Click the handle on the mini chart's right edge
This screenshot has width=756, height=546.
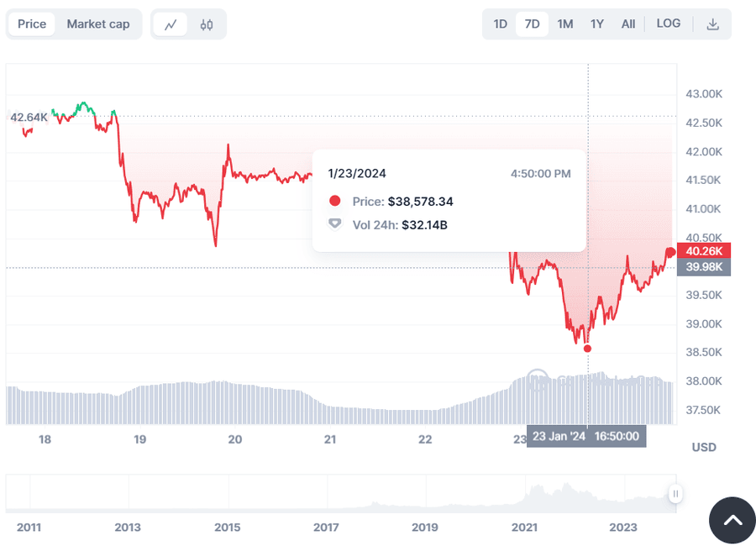coord(675,494)
